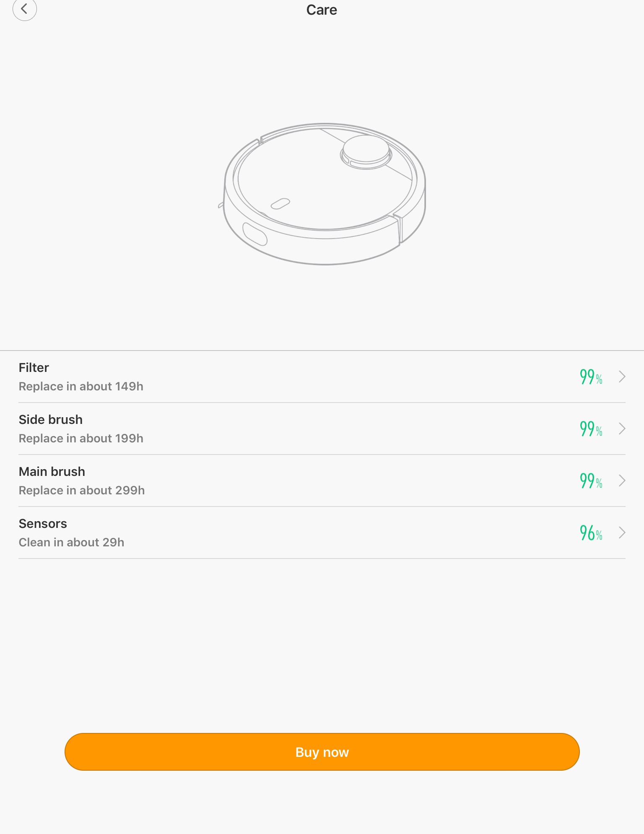Viewport: 644px width, 834px height.
Task: Open the Sensors care item
Action: coord(43,524)
